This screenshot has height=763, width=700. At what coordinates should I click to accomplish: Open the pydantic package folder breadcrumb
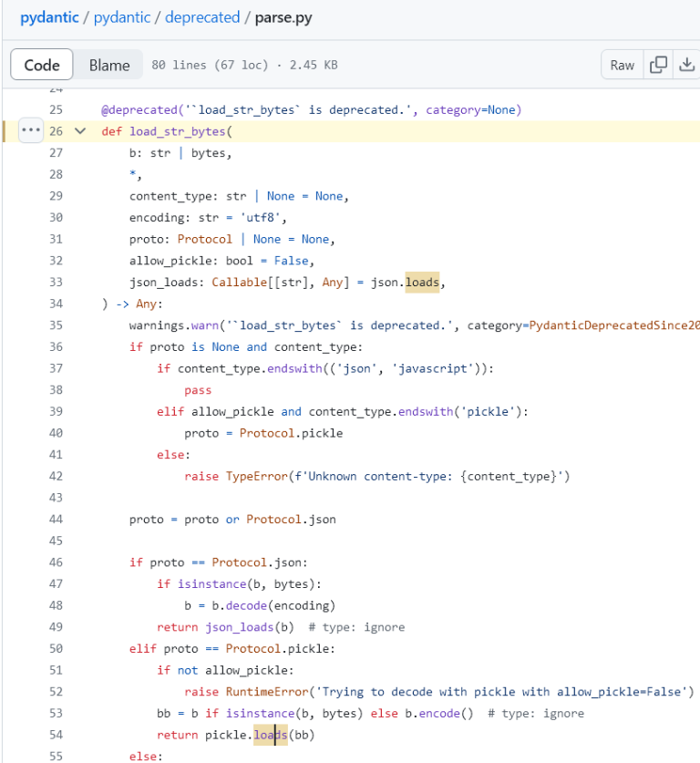coord(121,17)
